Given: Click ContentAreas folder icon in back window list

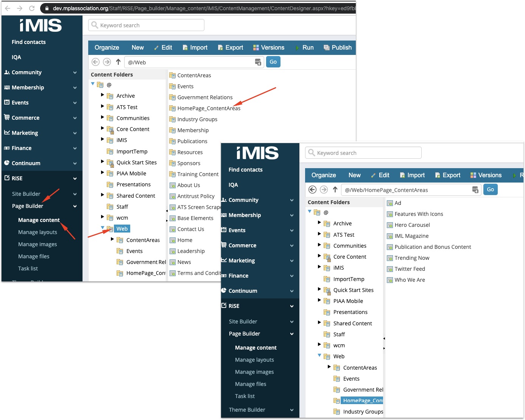Looking at the screenshot, I should point(172,75).
